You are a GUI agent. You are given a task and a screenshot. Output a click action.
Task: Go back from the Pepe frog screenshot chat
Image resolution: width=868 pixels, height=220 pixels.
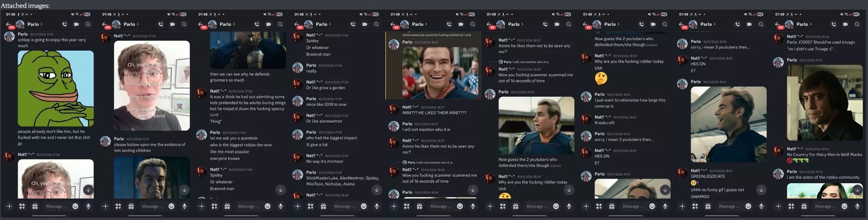[8, 24]
